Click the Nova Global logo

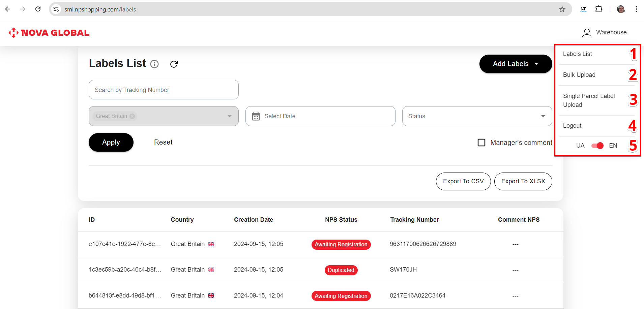click(x=49, y=33)
